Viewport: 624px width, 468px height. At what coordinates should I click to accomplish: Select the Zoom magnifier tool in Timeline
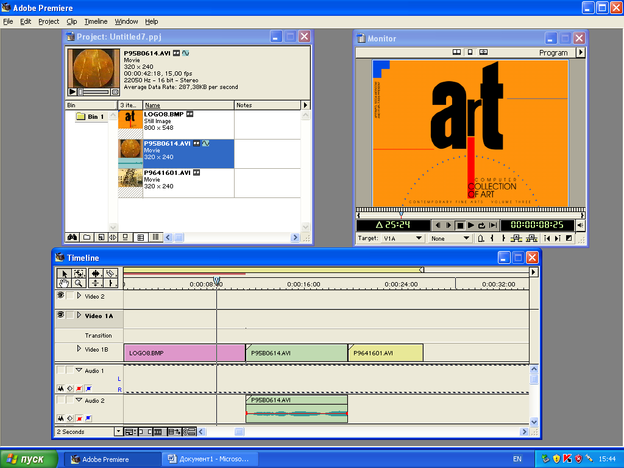click(79, 284)
